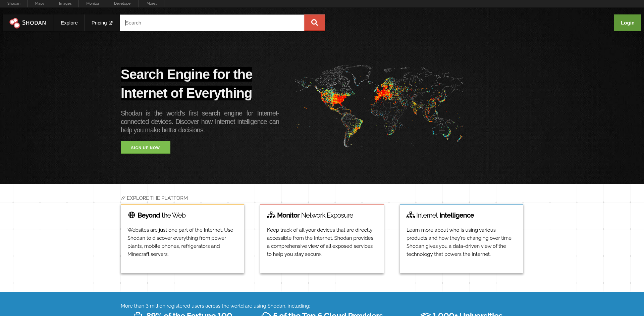644x316 pixels.
Task: Open the Beyond the Web card heading
Action: point(161,215)
